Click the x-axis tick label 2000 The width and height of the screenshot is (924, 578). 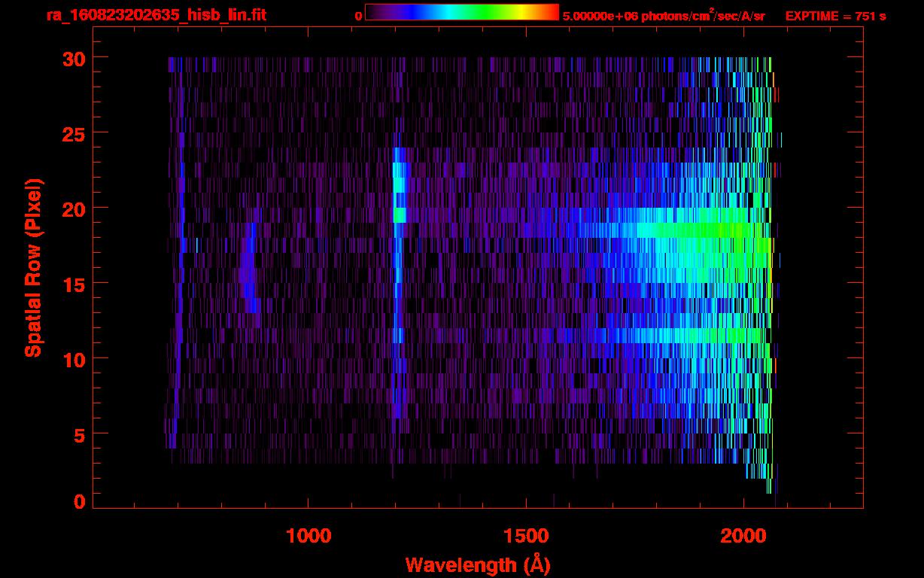point(743,535)
